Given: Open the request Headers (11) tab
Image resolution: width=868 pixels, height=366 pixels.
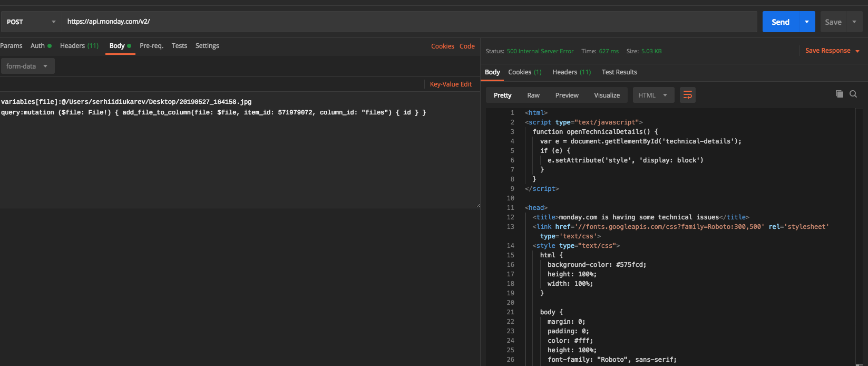Looking at the screenshot, I should tap(79, 46).
